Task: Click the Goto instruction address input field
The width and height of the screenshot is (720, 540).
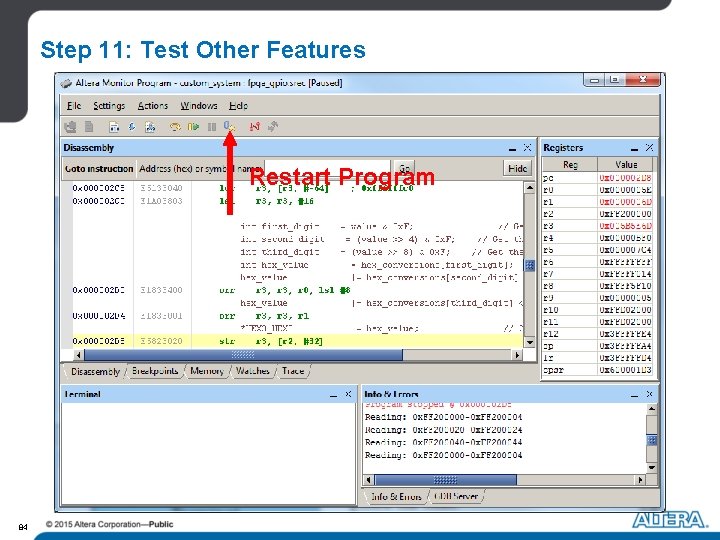Action: point(328,169)
